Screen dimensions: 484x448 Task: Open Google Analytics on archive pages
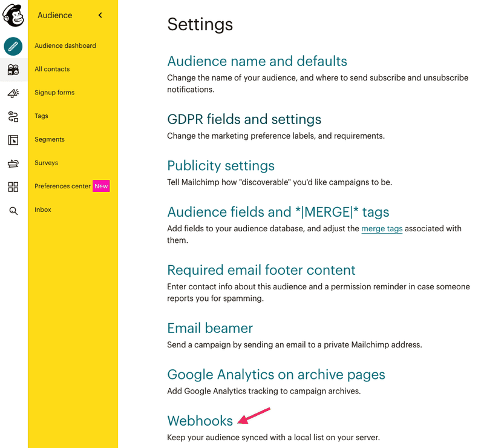276,375
